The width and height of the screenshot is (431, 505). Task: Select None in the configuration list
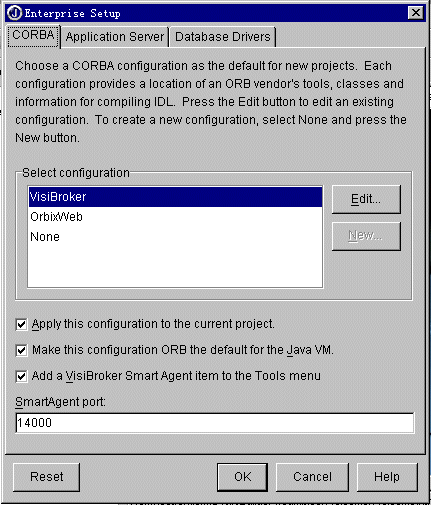pyautogui.click(x=175, y=237)
